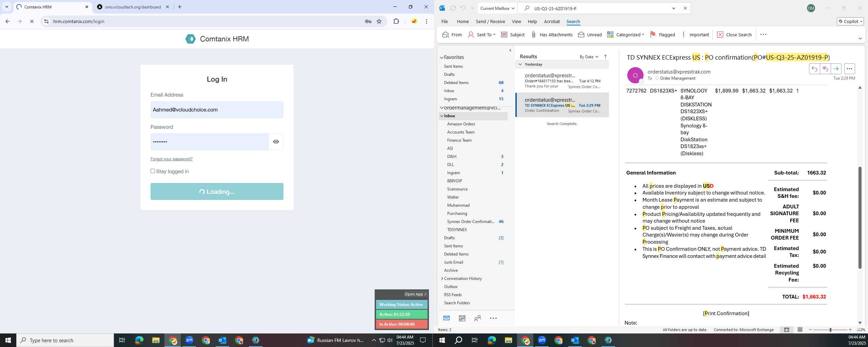Click the Password input field

(x=210, y=142)
